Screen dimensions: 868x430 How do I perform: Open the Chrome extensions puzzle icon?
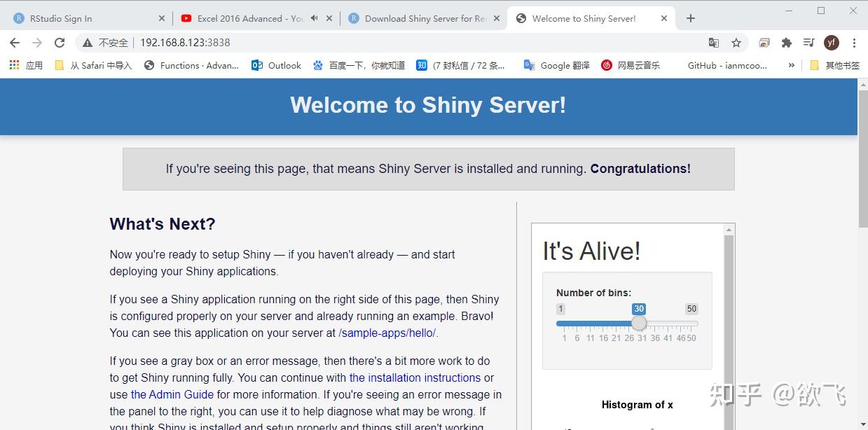786,43
